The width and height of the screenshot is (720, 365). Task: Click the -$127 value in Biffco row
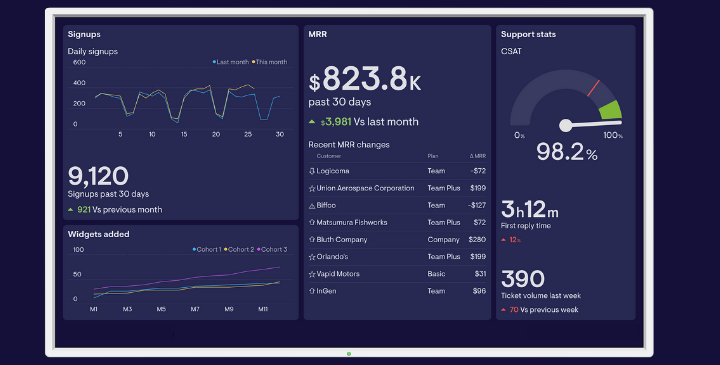click(477, 205)
